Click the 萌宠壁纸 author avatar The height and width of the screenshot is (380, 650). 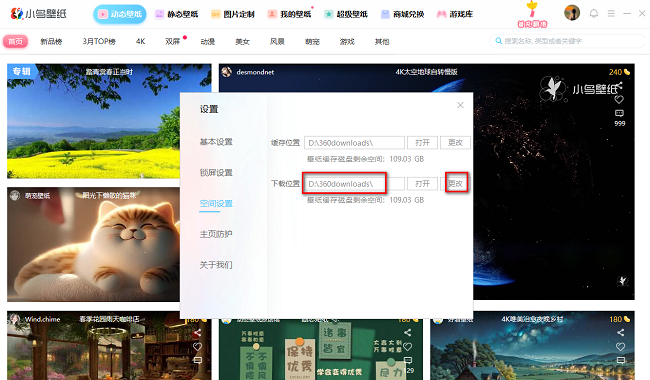coord(15,195)
